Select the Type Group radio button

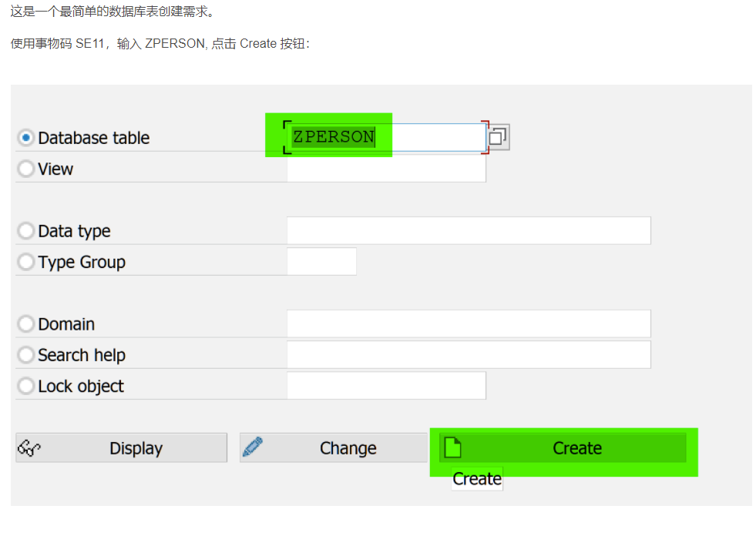(x=26, y=262)
